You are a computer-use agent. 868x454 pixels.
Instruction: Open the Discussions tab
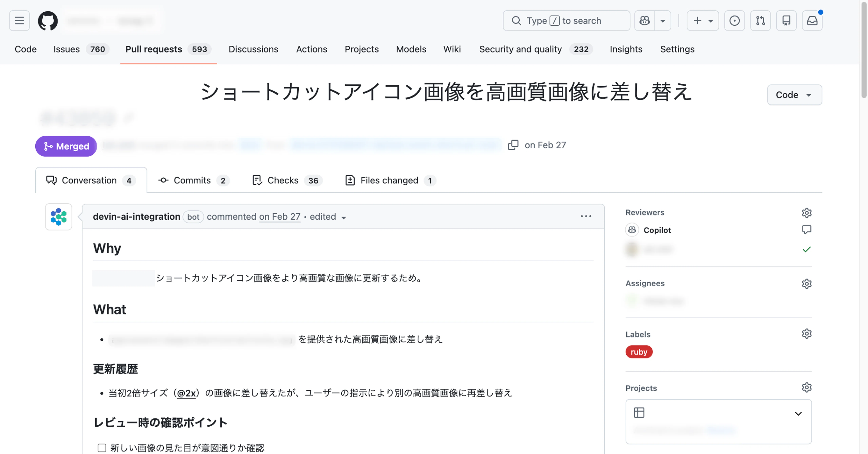click(x=253, y=49)
